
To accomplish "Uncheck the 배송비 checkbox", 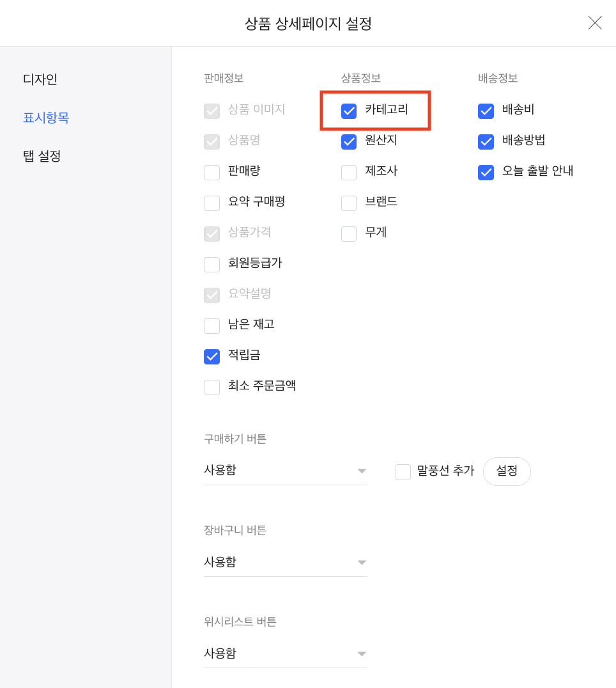I will [x=486, y=111].
